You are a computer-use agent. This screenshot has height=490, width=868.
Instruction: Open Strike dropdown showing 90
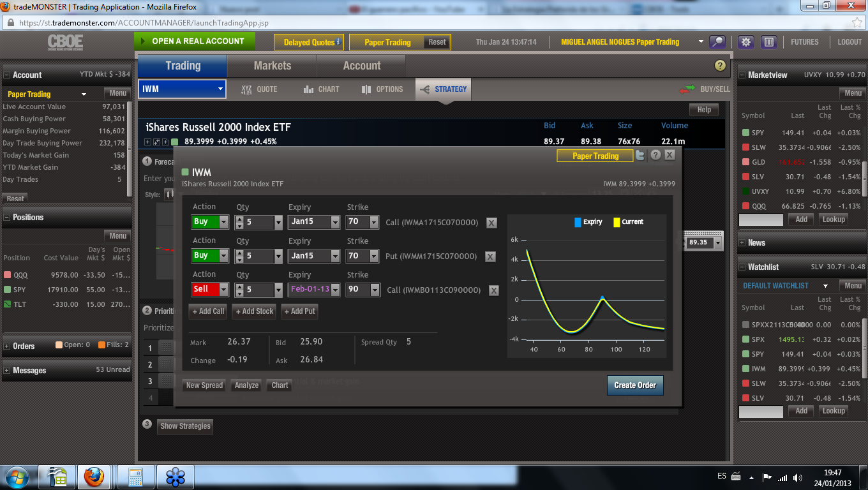tap(375, 290)
